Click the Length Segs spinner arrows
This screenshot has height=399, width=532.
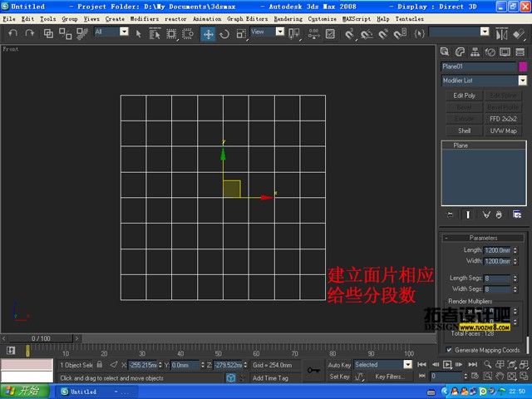point(515,278)
